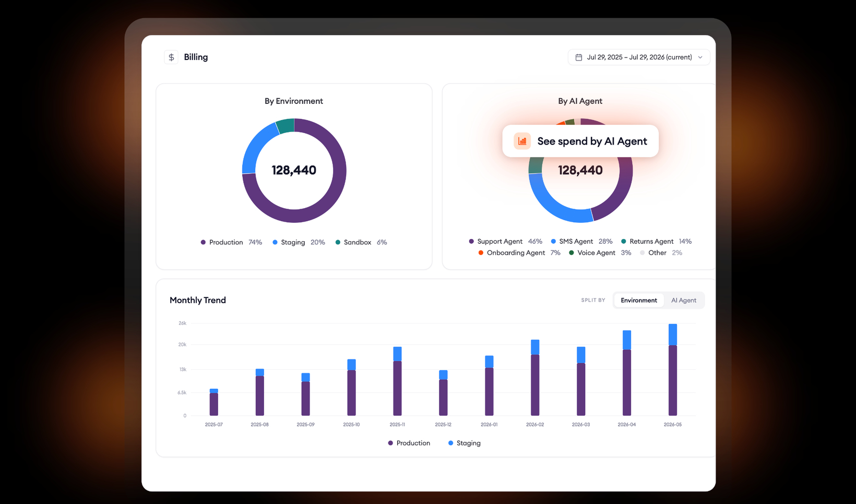Open the date range dropdown
Screen dimensions: 856x504
coord(638,57)
